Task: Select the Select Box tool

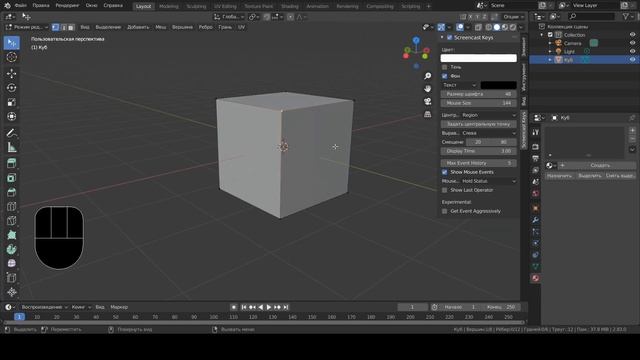Action: pyautogui.click(x=11, y=43)
